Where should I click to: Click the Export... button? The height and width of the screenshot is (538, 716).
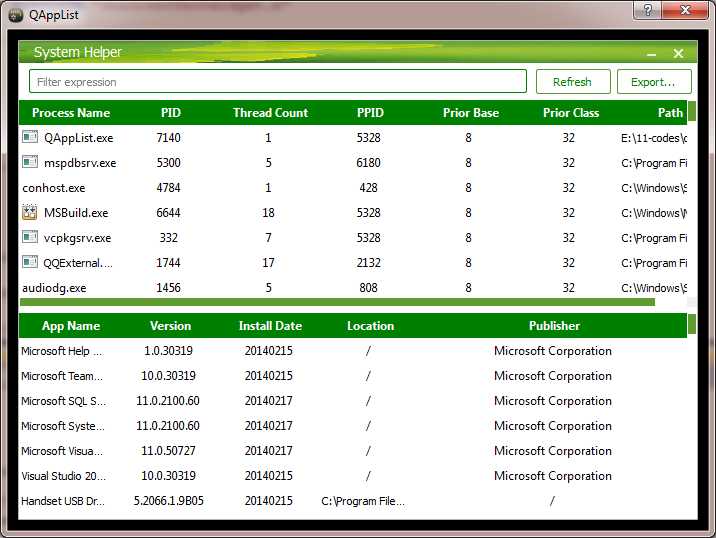[x=653, y=82]
